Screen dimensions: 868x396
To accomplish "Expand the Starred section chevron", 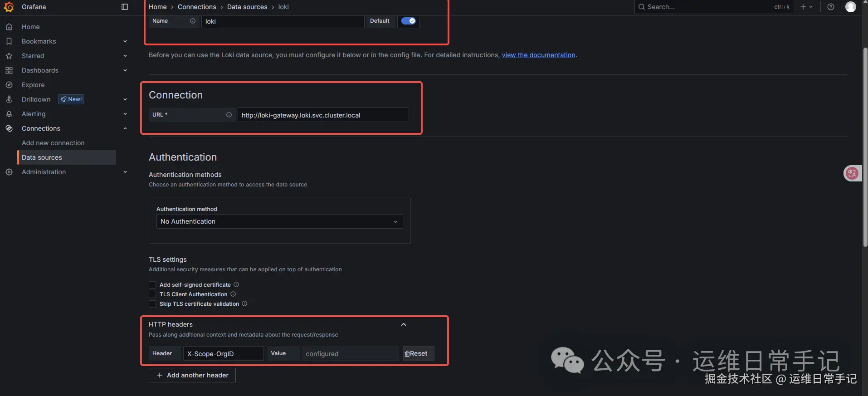I will point(125,56).
